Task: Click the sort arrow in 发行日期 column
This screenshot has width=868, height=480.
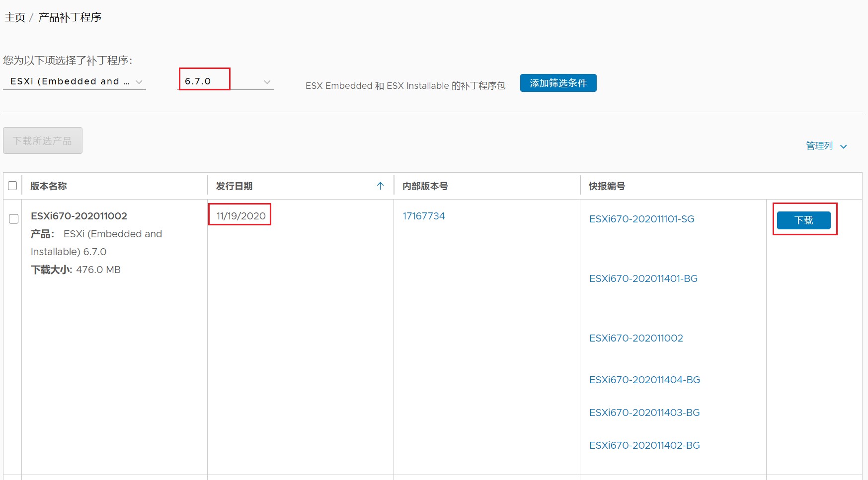Action: point(380,186)
